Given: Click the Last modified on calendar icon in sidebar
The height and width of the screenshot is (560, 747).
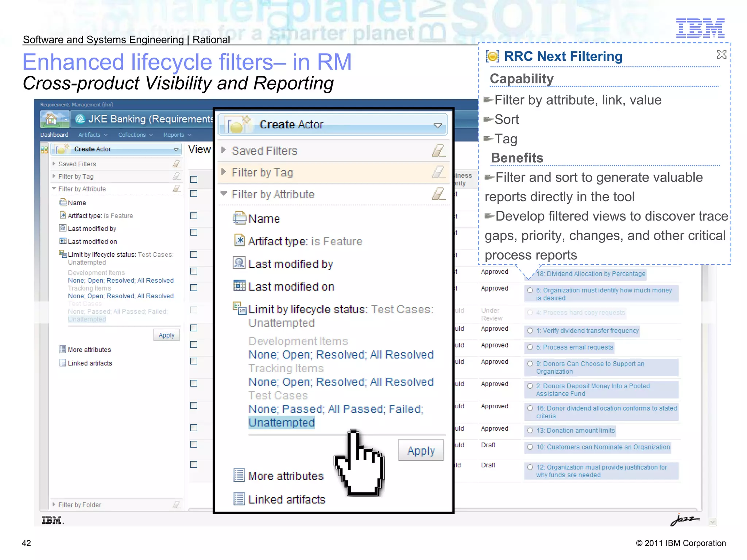Looking at the screenshot, I should (63, 241).
